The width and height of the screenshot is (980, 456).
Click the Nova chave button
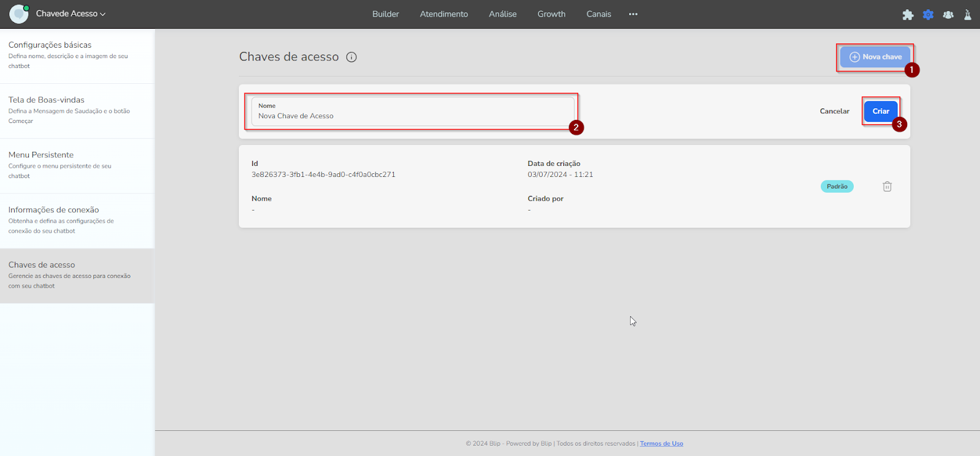(875, 57)
